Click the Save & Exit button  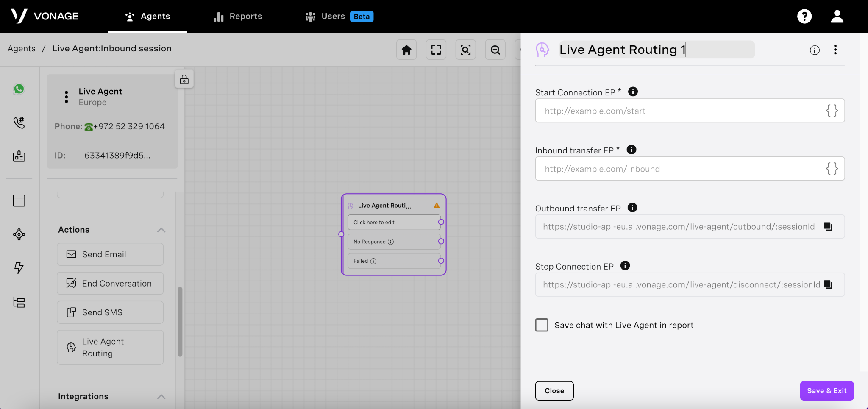[x=826, y=391]
